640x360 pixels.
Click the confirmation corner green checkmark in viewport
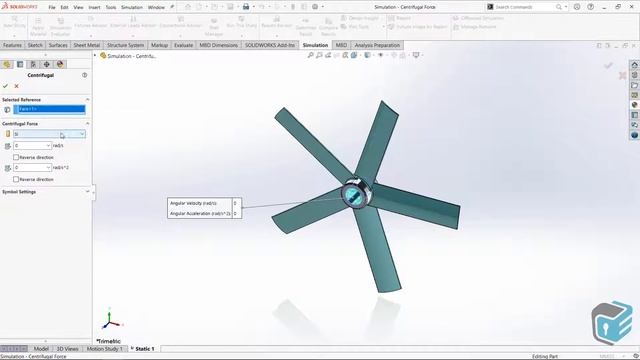[608, 66]
